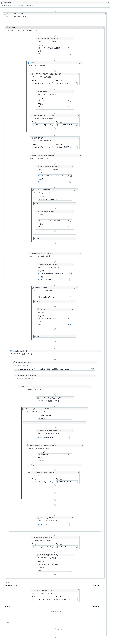Collapse MKakuConfigファイルを閉じる activity
Viewport: 113px width, 644px height.
pyautogui.click(x=73, y=518)
